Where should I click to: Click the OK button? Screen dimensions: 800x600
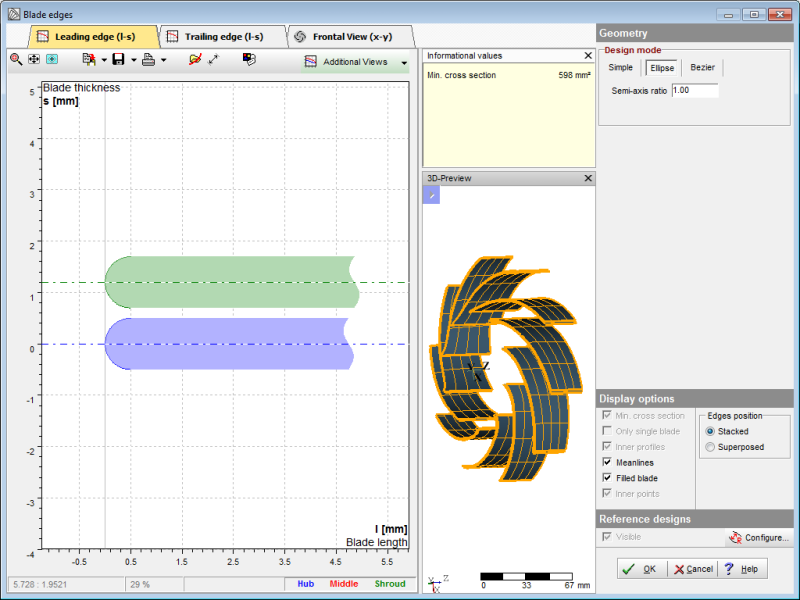[642, 569]
